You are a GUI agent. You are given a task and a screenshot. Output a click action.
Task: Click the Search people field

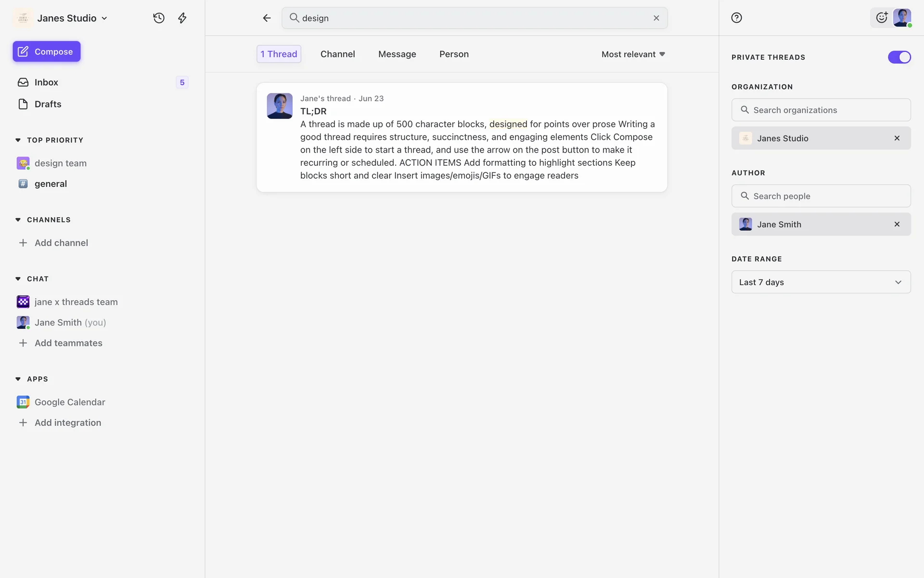821,196
